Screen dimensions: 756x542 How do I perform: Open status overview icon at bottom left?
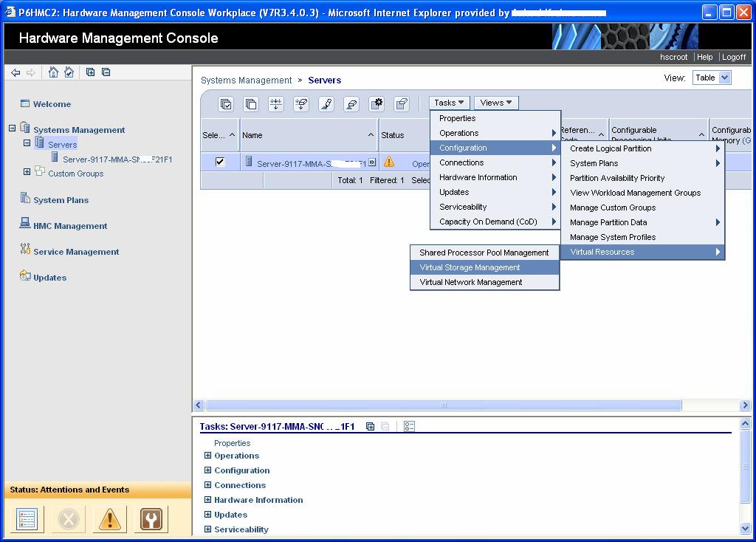(27, 519)
